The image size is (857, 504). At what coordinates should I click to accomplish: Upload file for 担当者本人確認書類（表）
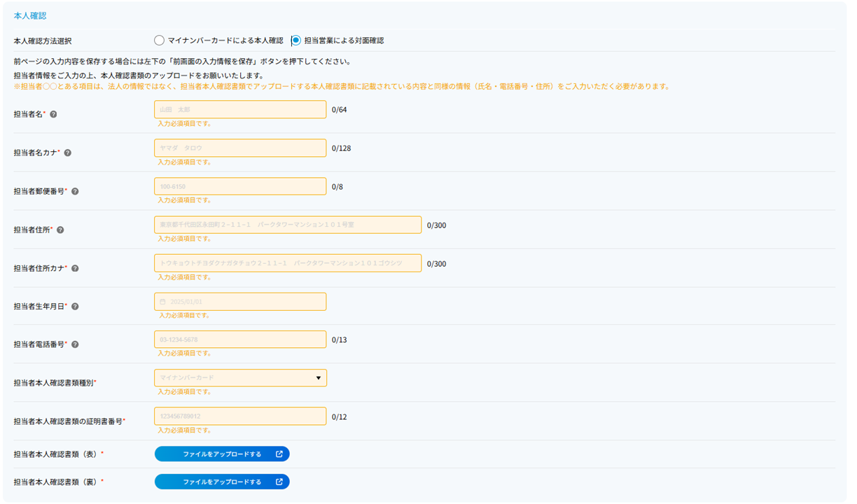point(222,454)
